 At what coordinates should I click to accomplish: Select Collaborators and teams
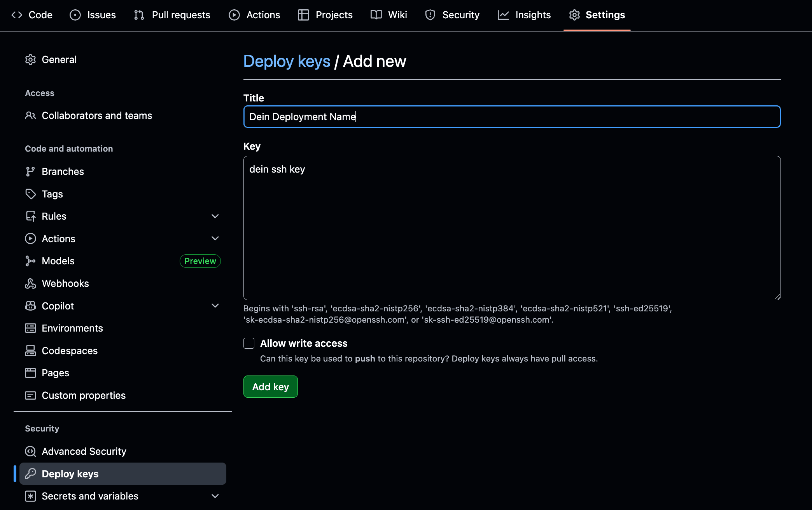[97, 115]
